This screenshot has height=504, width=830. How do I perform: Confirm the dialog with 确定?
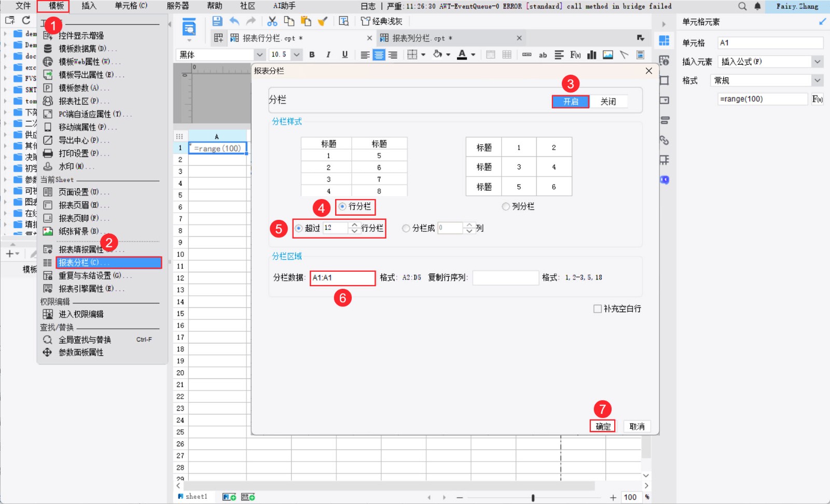pyautogui.click(x=603, y=426)
